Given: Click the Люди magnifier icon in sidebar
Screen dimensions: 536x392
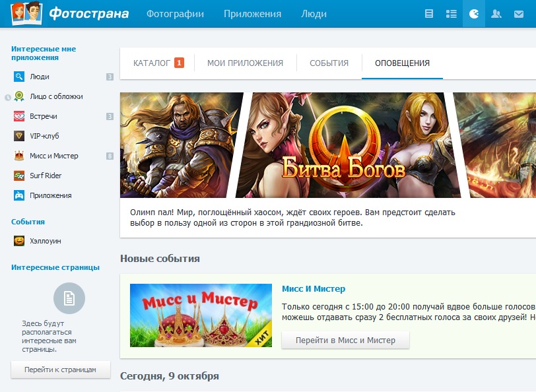Looking at the screenshot, I should pyautogui.click(x=19, y=77).
